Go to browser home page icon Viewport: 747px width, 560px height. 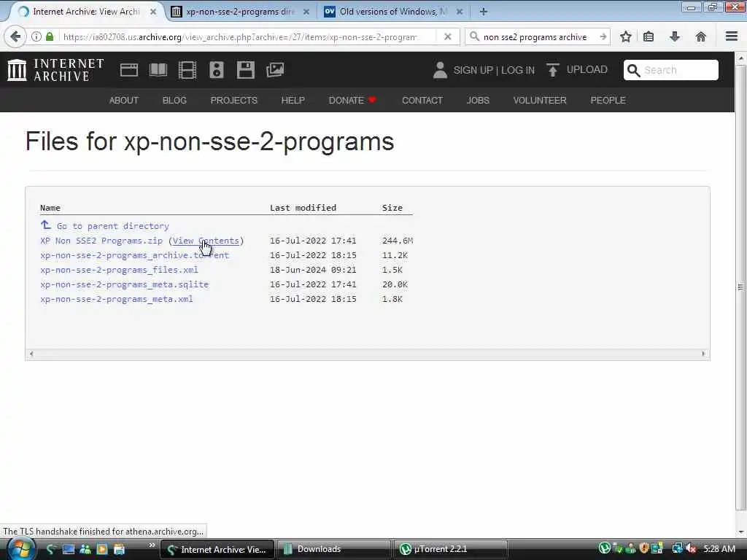pos(701,36)
